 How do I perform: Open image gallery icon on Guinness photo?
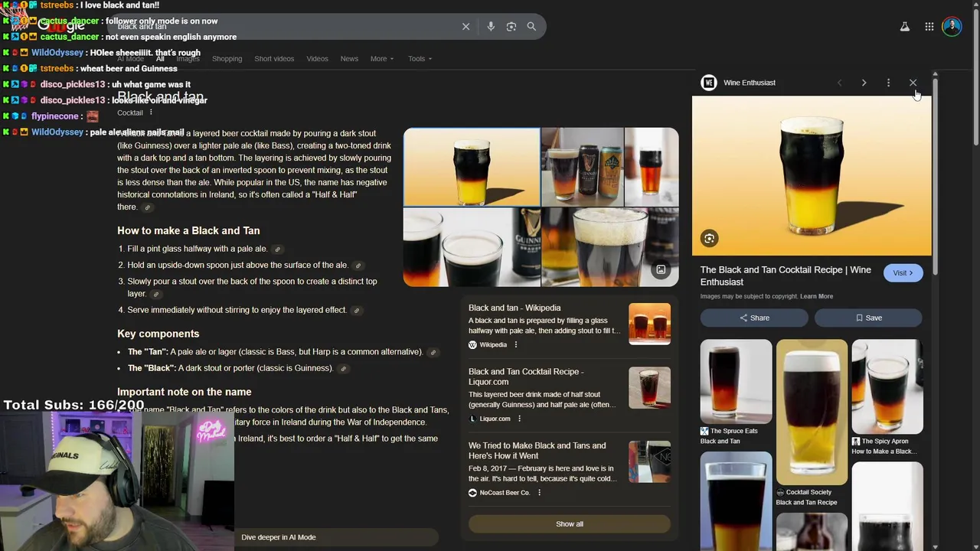pos(661,269)
